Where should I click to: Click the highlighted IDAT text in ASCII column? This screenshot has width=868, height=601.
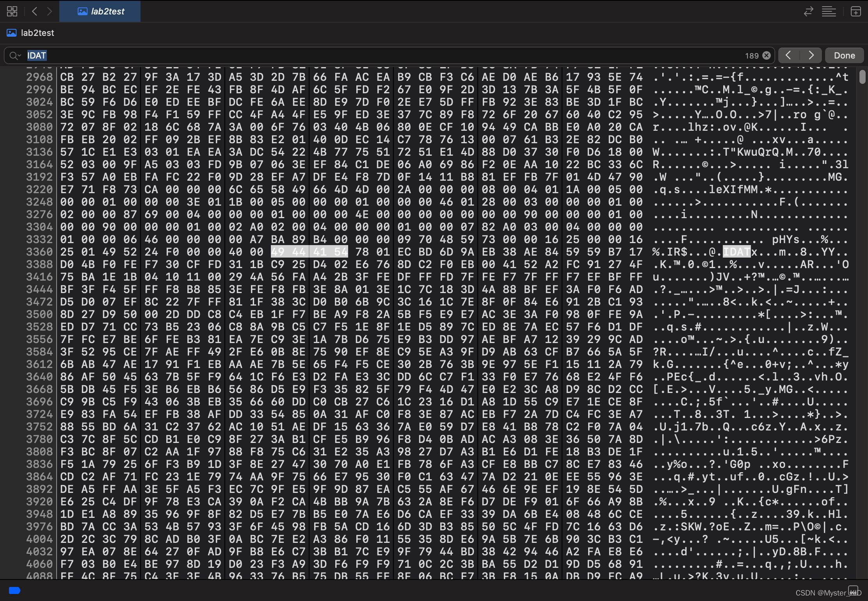pyautogui.click(x=736, y=252)
